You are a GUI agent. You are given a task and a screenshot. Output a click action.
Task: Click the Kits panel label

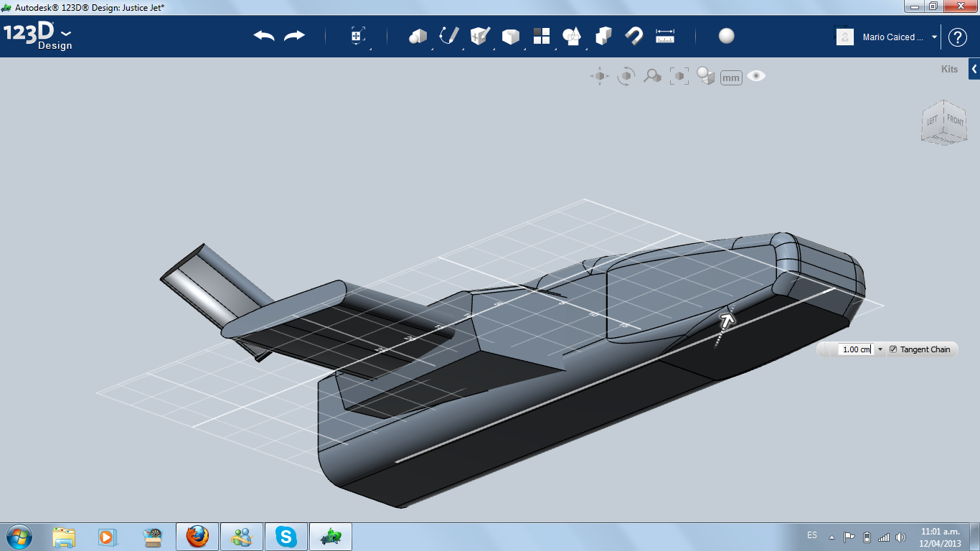(x=949, y=70)
